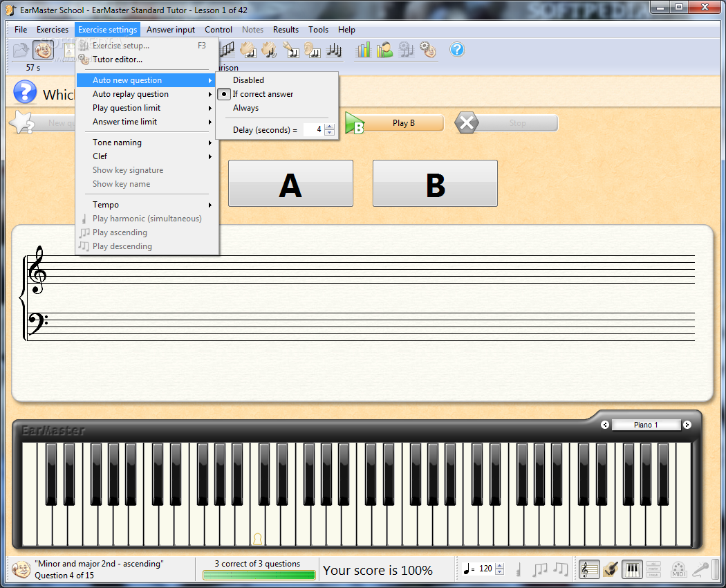Select the notes exercise icon beside the ear
Image resolution: width=726 pixels, height=588 pixels.
click(334, 50)
